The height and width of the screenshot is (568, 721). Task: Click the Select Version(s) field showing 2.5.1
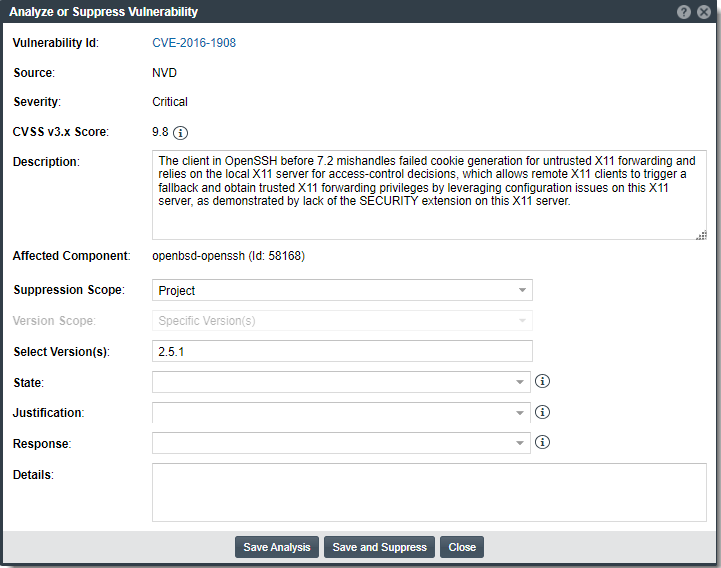coord(342,351)
